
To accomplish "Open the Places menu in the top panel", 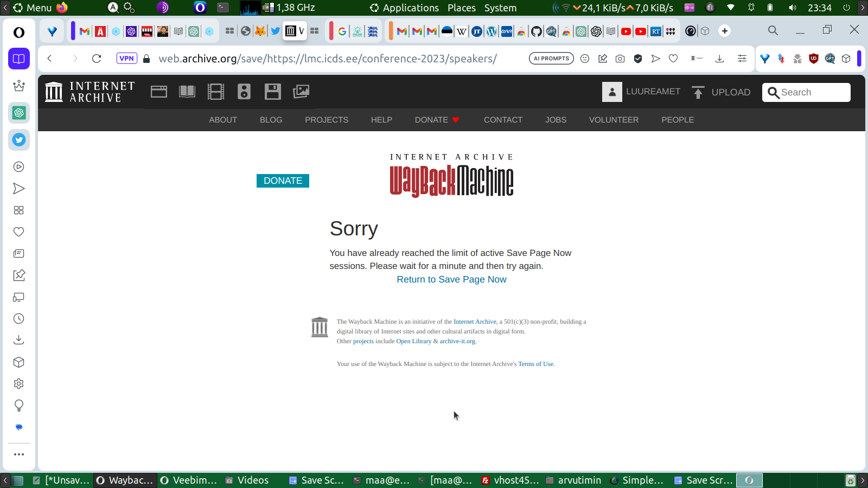I will [x=462, y=8].
